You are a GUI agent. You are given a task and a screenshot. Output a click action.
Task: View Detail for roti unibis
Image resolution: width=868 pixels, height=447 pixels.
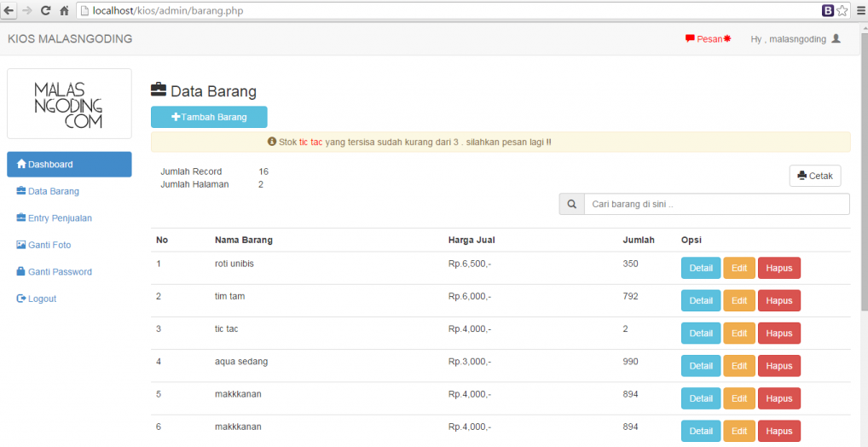pyautogui.click(x=701, y=268)
